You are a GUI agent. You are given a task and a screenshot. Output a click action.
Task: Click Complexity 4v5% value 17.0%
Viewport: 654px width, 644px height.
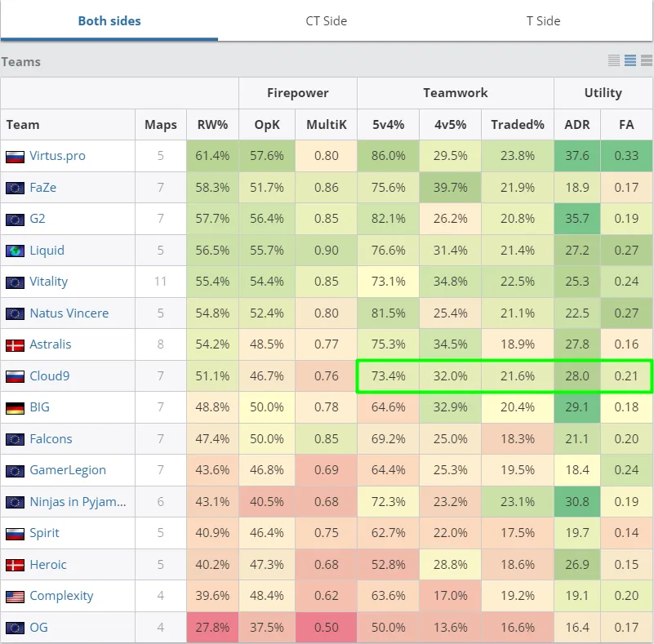451,596
